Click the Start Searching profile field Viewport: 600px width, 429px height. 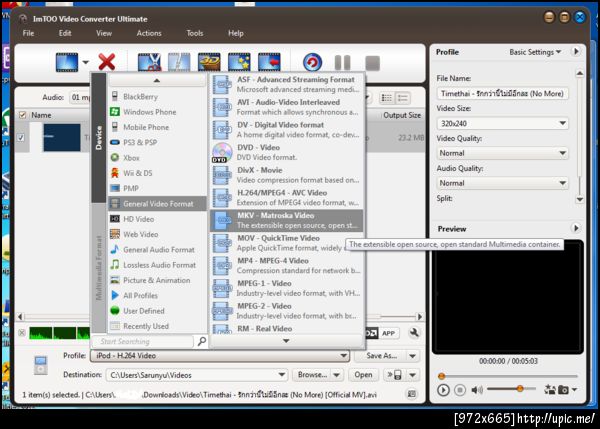click(x=143, y=341)
